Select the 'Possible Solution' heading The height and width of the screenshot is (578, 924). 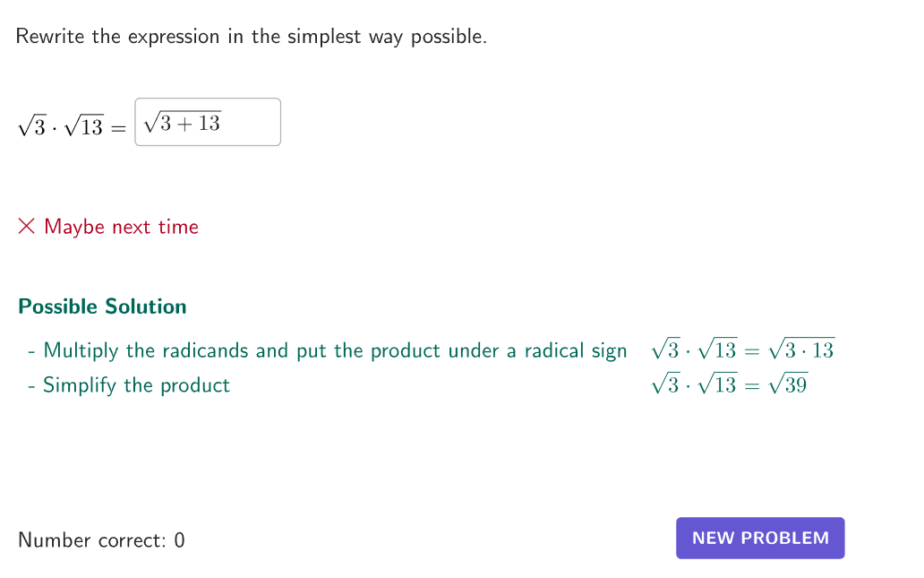click(102, 306)
